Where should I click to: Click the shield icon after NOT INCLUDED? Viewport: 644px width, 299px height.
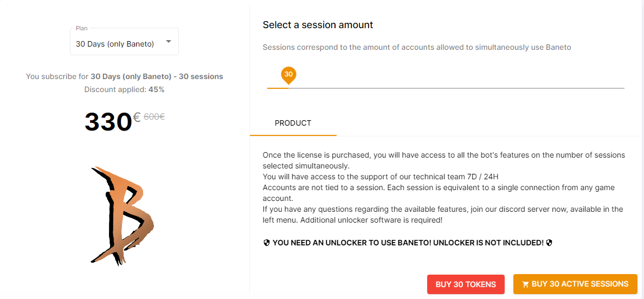point(549,243)
